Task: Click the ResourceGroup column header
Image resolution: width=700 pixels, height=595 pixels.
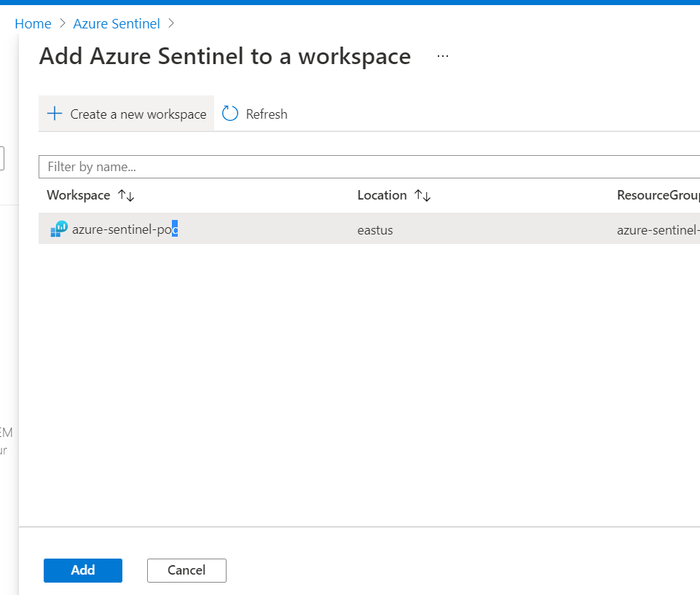Action: [x=657, y=195]
